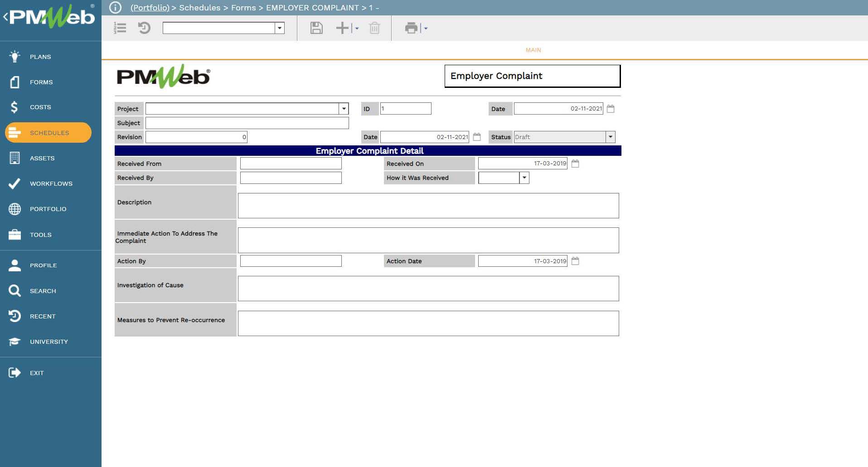Save the Employer Complaint record
Viewport: 868px width, 467px height.
pyautogui.click(x=316, y=28)
